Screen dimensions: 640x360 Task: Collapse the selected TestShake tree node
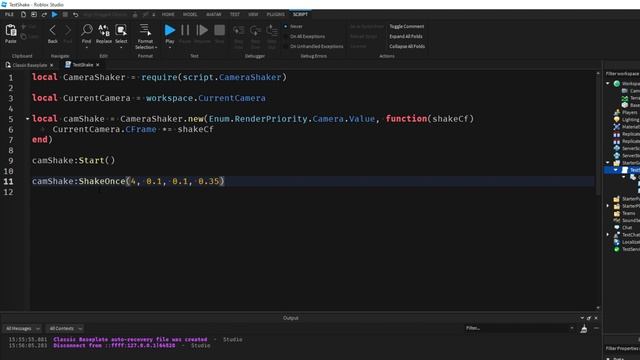click(x=616, y=170)
